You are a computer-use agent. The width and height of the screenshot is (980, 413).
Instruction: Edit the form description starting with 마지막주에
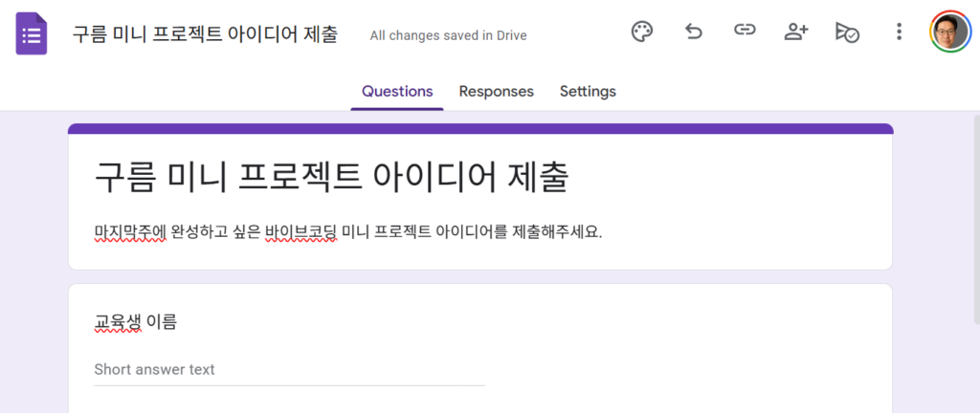tap(348, 232)
